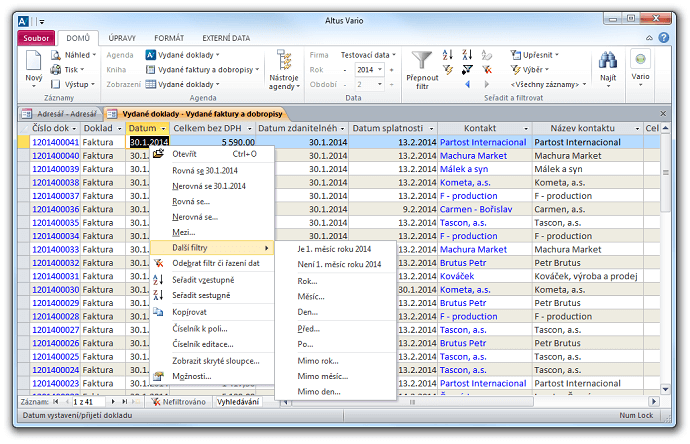Click the Výstup output icon
Image resolution: width=690 pixels, height=444 pixels.
55,84
